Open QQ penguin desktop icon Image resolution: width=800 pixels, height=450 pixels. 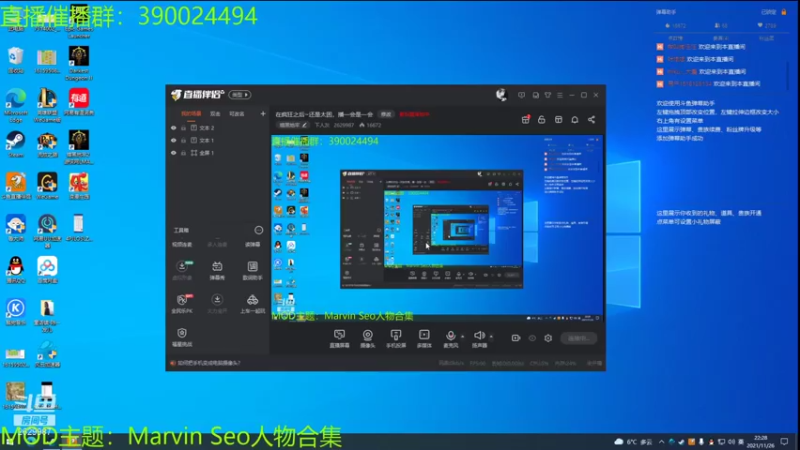pos(16,270)
